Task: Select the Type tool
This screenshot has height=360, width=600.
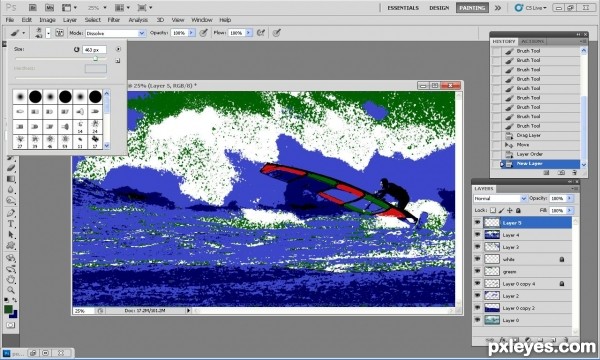Action: click(11, 224)
